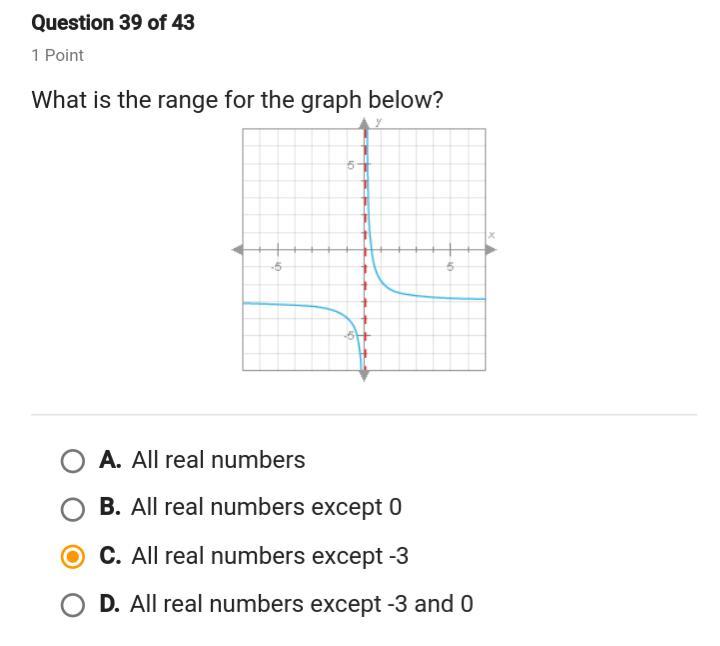Select radio button for answer B

tap(73, 509)
